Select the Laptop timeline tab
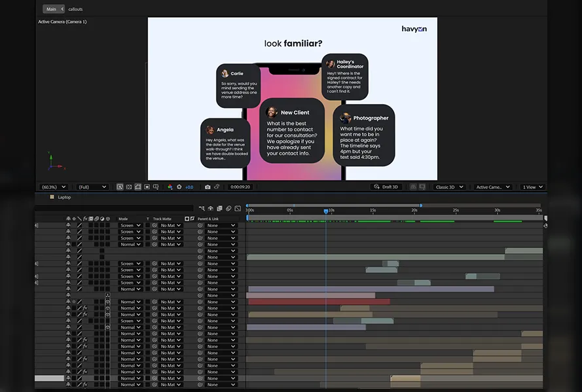The width and height of the screenshot is (582, 392). click(64, 197)
